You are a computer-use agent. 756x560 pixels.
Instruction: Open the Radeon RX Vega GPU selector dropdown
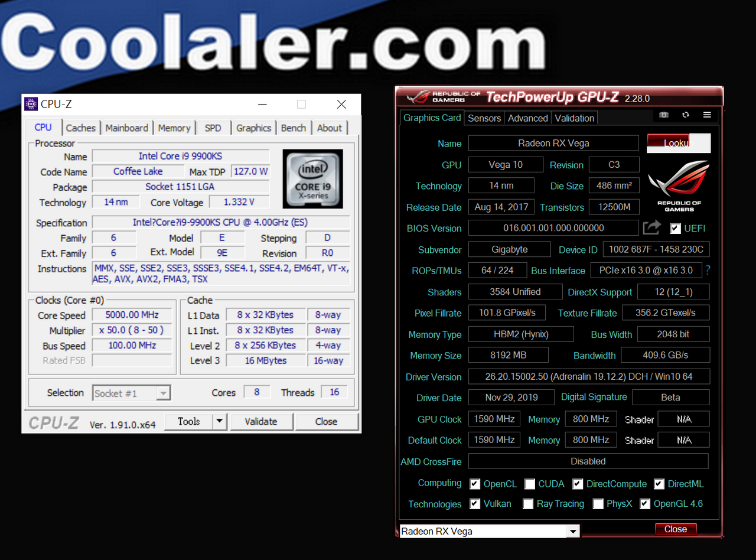(x=572, y=532)
